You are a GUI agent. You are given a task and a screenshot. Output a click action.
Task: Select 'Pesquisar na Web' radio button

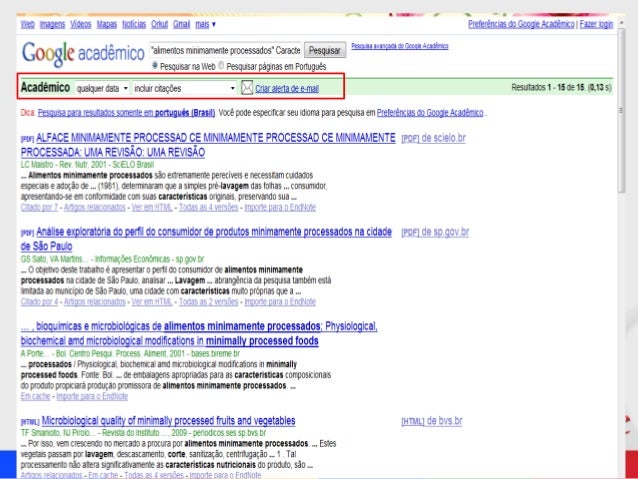[155, 66]
